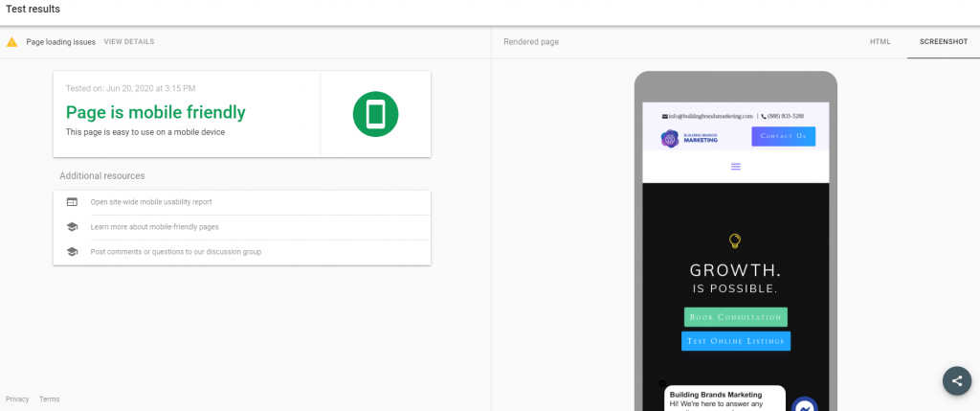Click the Page loading issues text
Image resolution: width=980 pixels, height=411 pixels.
pyautogui.click(x=60, y=42)
